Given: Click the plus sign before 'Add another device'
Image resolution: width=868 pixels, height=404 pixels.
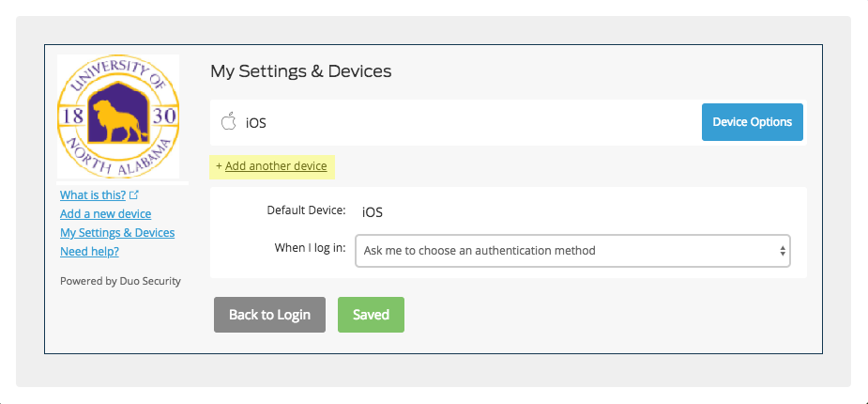Looking at the screenshot, I should pyautogui.click(x=220, y=166).
